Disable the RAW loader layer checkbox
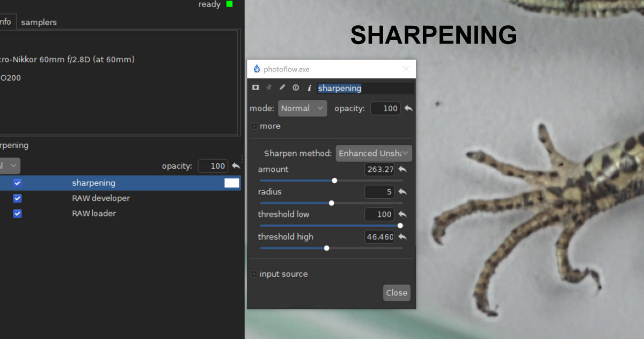This screenshot has width=644, height=339. pos(17,213)
